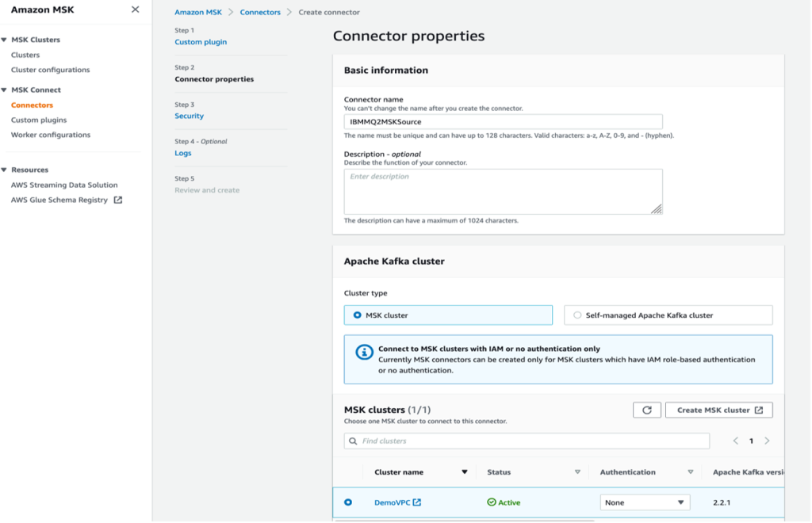Open the Authentication dropdown showing None
This screenshot has width=812, height=523.
coord(645,502)
